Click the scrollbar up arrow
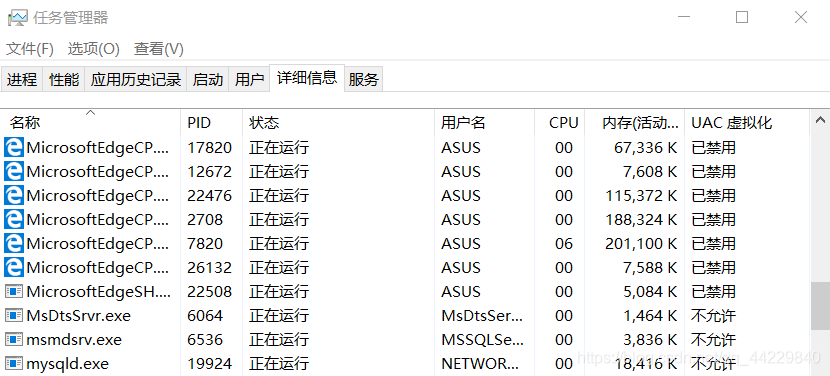The image size is (830, 376). pyautogui.click(x=820, y=120)
